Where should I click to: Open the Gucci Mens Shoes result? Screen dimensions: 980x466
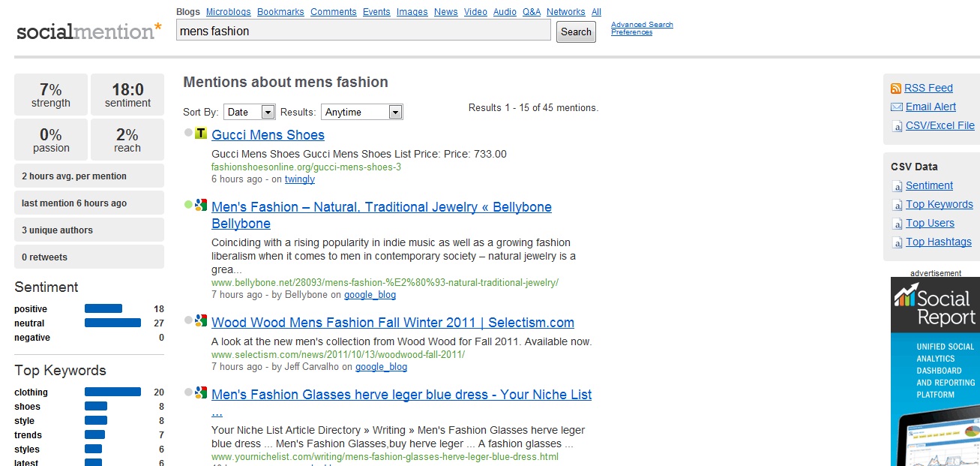click(x=268, y=135)
